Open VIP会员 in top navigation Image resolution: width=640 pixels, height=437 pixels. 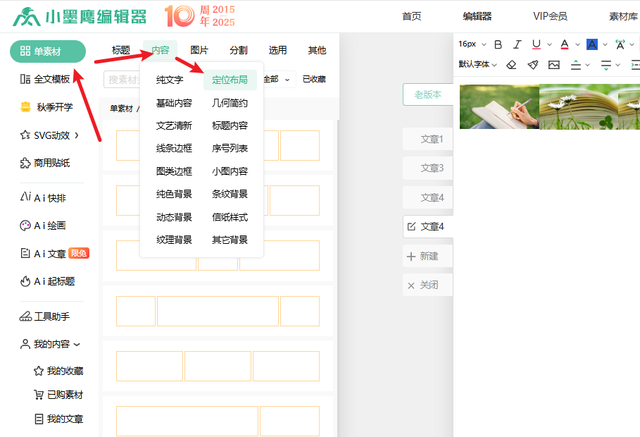(x=550, y=16)
